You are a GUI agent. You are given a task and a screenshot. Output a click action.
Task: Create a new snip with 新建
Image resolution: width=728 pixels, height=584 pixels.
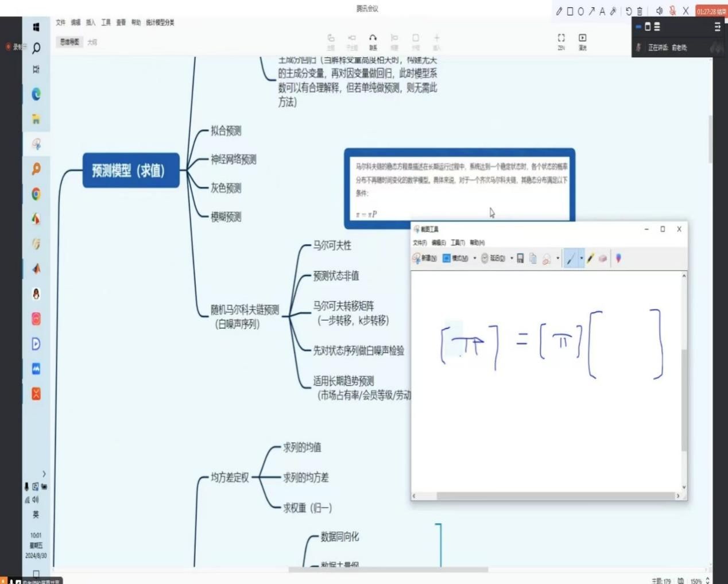pos(425,258)
